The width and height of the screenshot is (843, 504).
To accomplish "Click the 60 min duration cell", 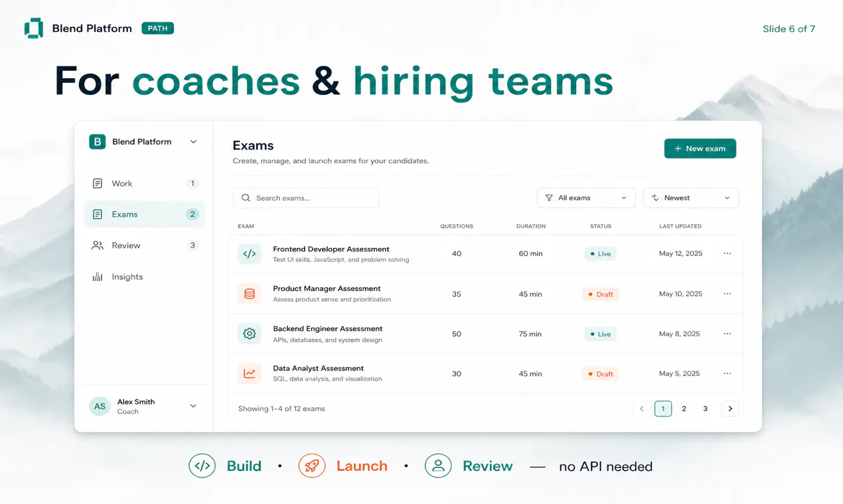I will tap(531, 254).
